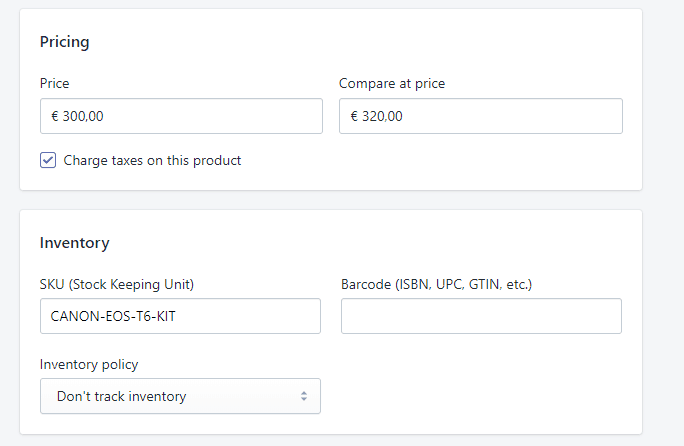Focus the Compare at price field
This screenshot has height=446, width=684.
pyautogui.click(x=481, y=116)
